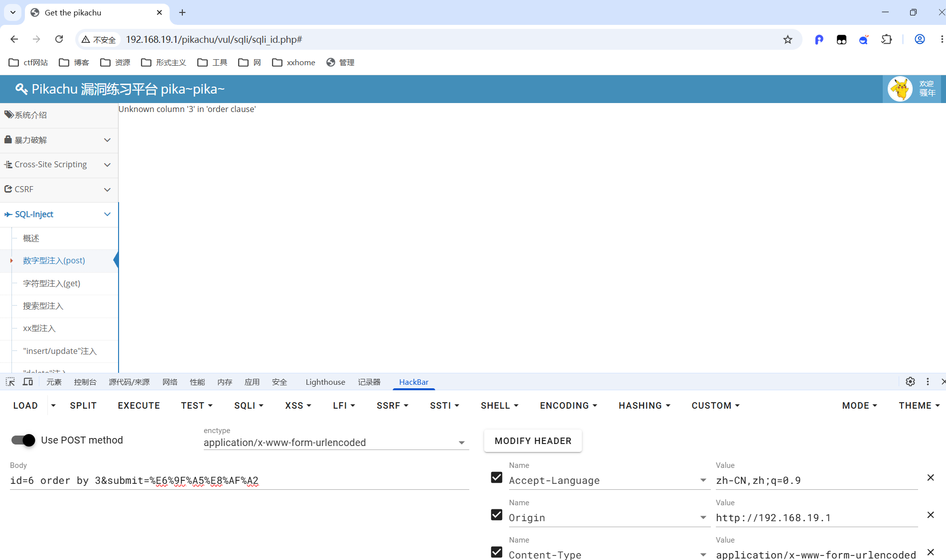
Task: Open the ENCODING dropdown menu
Action: 568,406
